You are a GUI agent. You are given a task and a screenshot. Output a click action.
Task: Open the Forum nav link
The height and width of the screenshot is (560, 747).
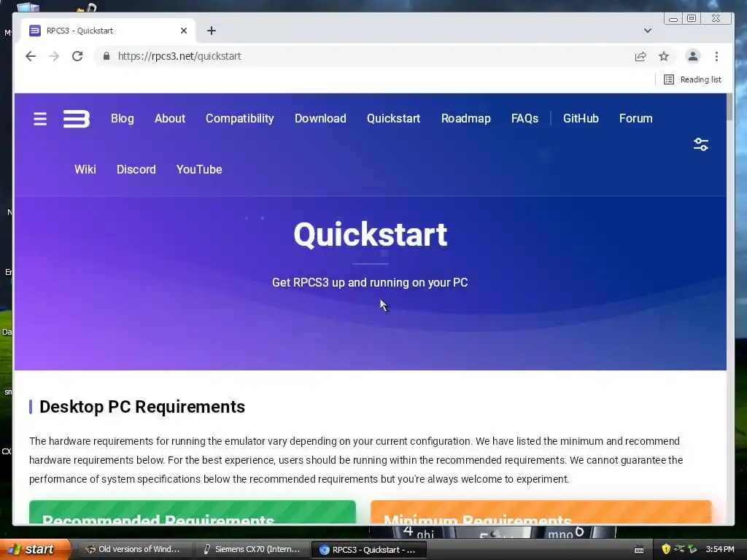click(636, 119)
